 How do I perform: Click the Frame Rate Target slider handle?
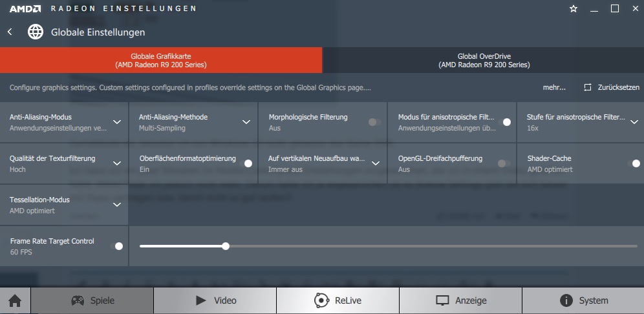click(x=226, y=246)
